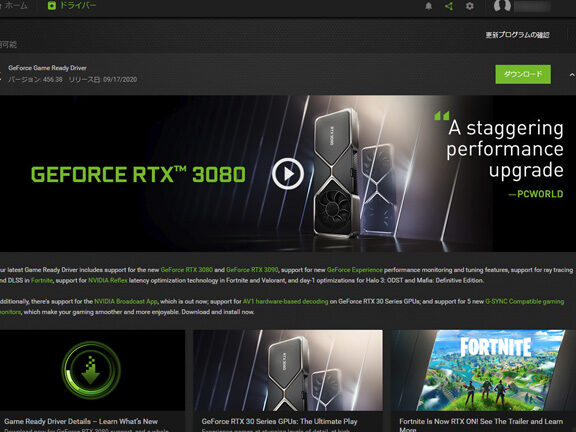Click the バージョン: 456.38 text
576x432 pixels.
[x=35, y=79]
